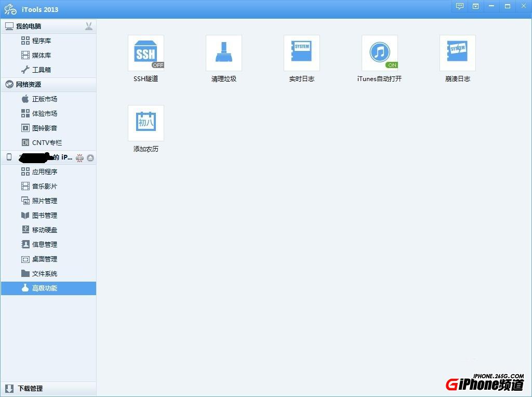Image resolution: width=532 pixels, height=397 pixels.
Task: Disable the iTunes自动打开 ON switch
Action: coord(391,65)
